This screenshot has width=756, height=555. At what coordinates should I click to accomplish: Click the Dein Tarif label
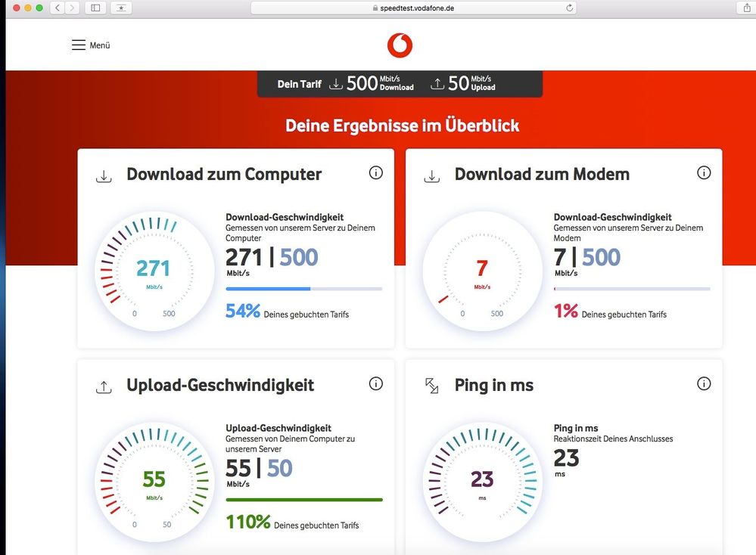tap(300, 84)
